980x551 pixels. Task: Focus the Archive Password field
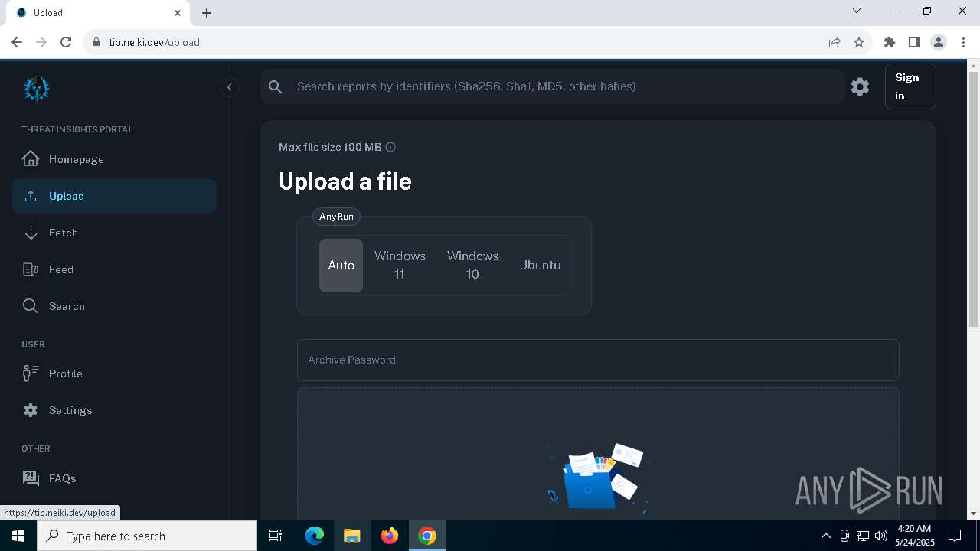click(x=598, y=360)
